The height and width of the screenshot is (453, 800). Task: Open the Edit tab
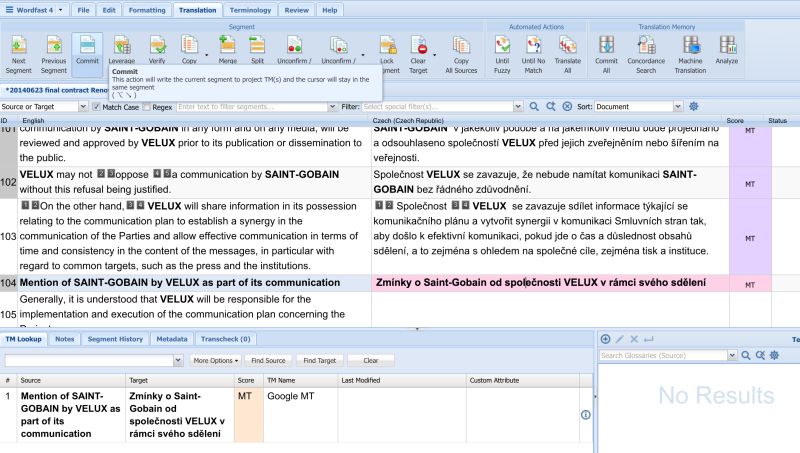point(109,10)
